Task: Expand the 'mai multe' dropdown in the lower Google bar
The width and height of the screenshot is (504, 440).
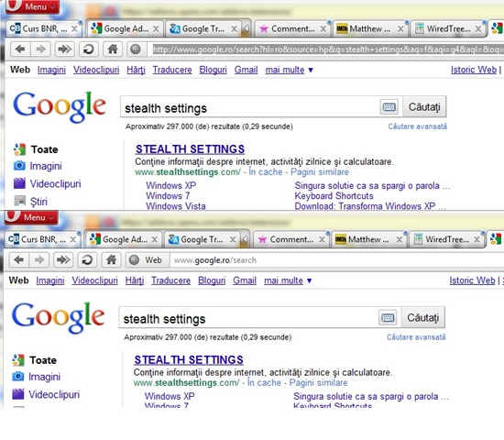Action: [288, 280]
